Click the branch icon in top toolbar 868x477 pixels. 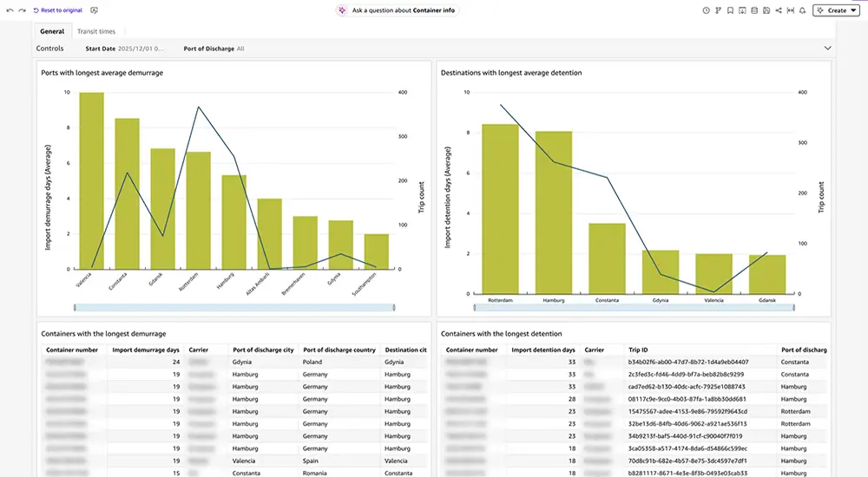point(719,10)
